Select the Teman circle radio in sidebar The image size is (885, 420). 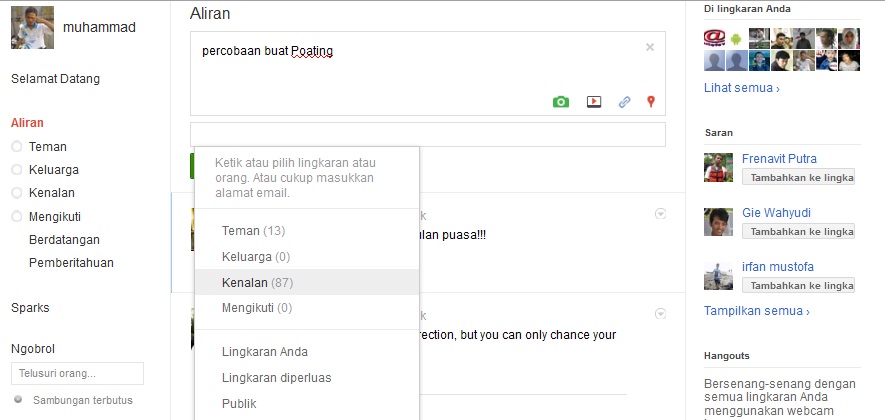pyautogui.click(x=17, y=147)
